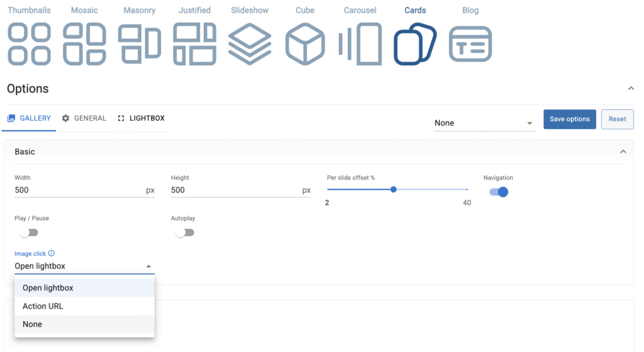
Task: Select the Thumbnails gallery layout icon
Action: (x=29, y=43)
